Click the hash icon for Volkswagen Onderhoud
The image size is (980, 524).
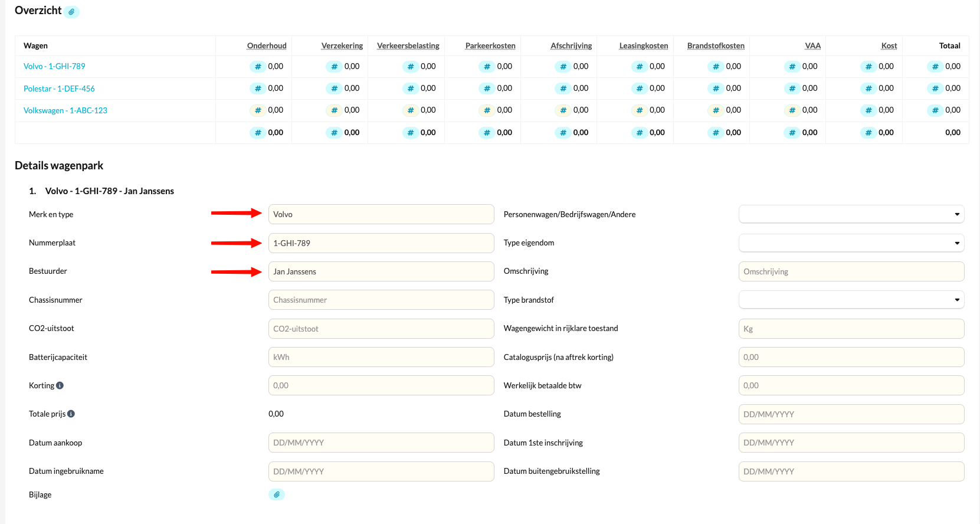tap(258, 110)
